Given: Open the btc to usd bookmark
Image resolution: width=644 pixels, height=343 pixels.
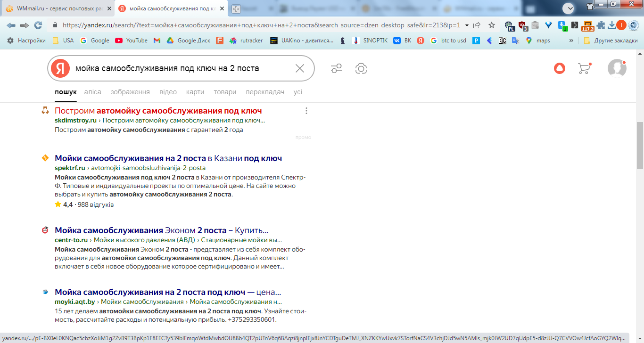Looking at the screenshot, I should click(x=448, y=41).
